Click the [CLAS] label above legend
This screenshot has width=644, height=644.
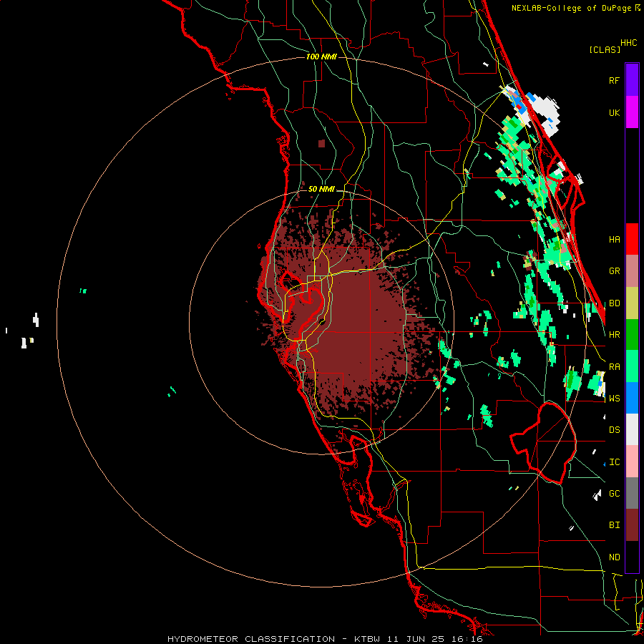605,49
